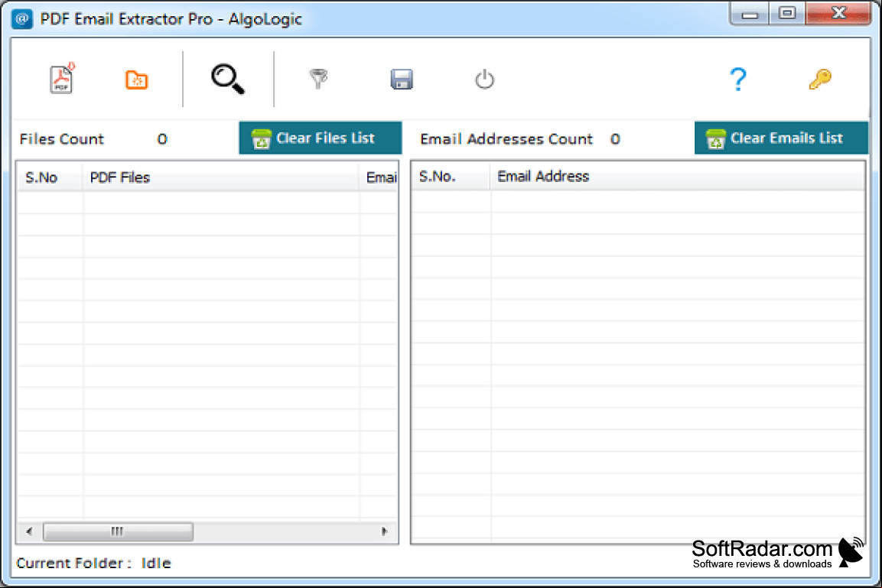
Task: Open the filter funnel tool
Action: 318,79
